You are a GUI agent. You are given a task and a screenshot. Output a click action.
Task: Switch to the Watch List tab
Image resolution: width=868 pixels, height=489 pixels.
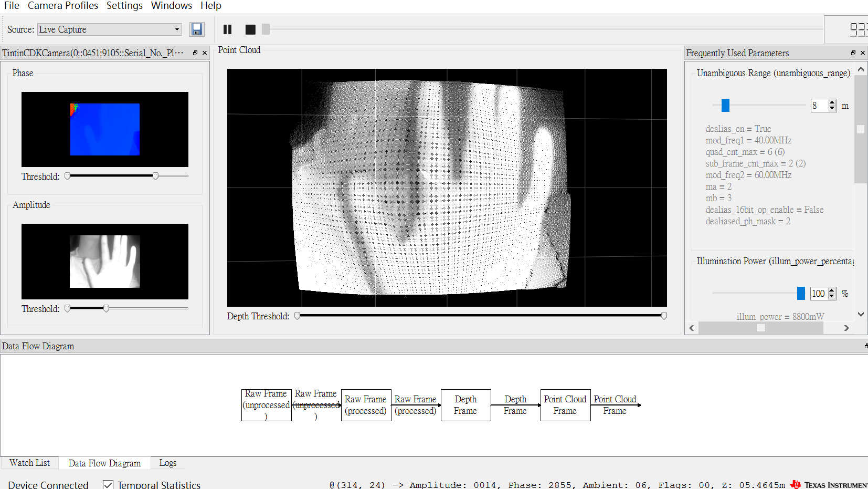point(29,463)
